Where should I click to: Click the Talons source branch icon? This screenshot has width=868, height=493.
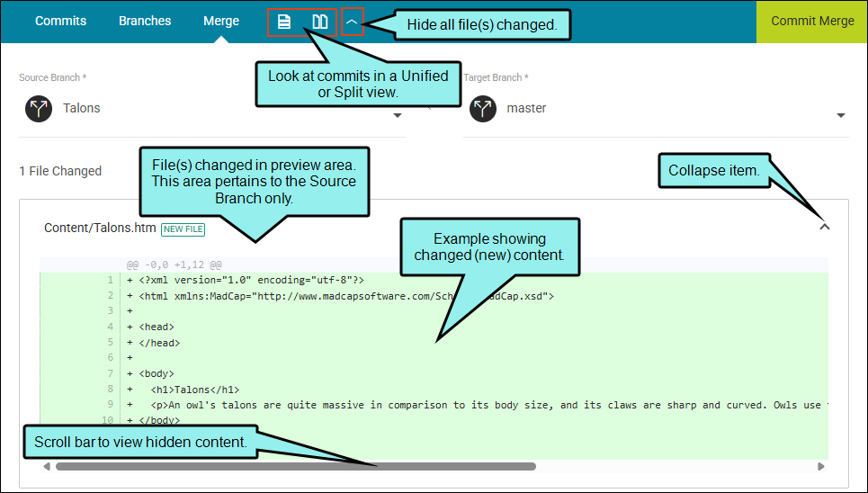coord(40,109)
